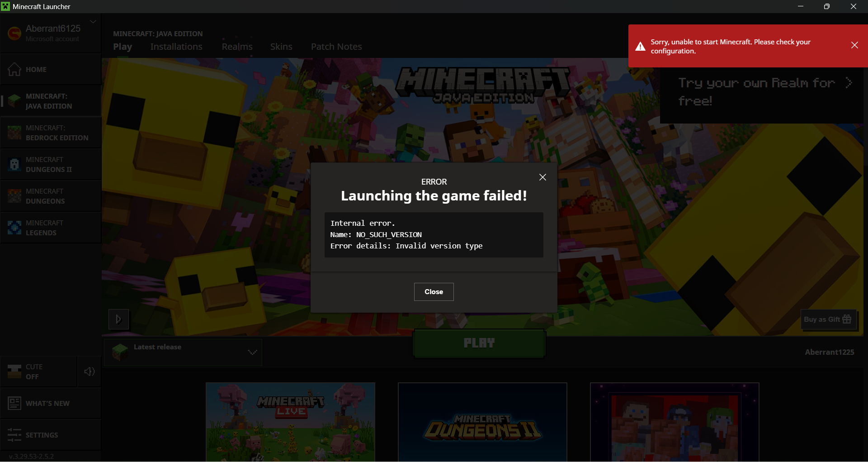The image size is (868, 462).
Task: Click the Aberrant1225 player name
Action: tap(830, 352)
